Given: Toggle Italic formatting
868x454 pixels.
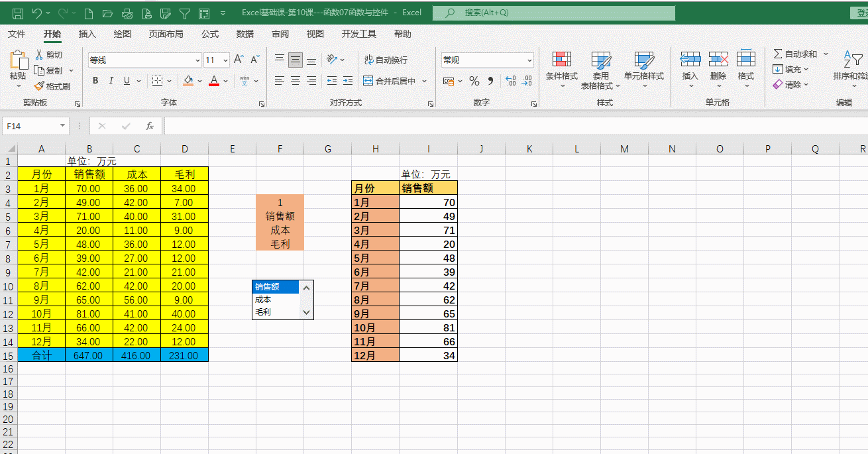Looking at the screenshot, I should 111,81.
